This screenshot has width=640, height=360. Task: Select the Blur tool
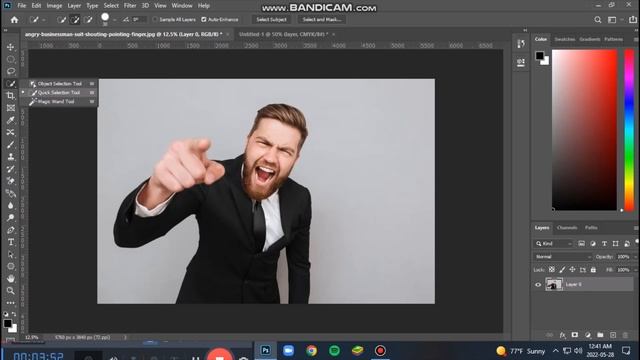point(11,206)
